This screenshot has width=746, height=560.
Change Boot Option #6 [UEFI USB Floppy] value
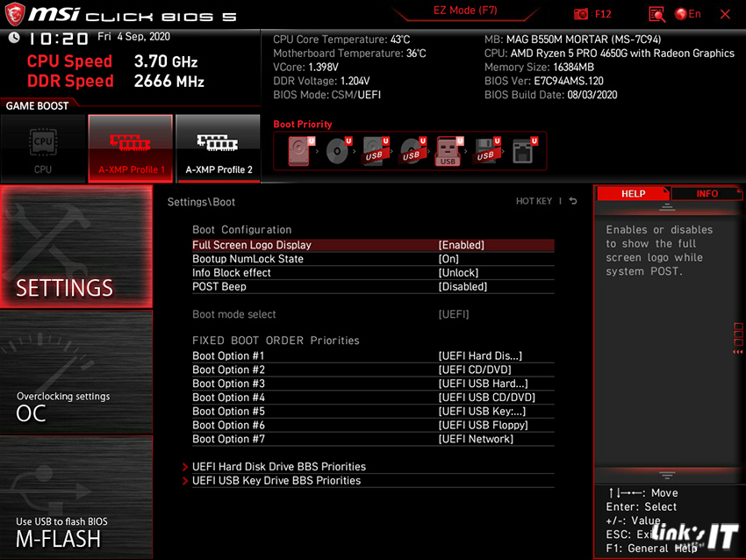(483, 425)
